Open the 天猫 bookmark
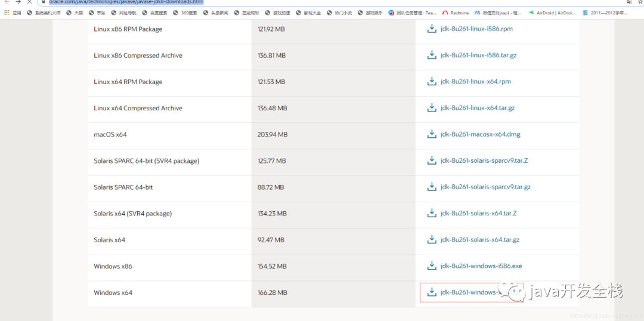The height and width of the screenshot is (321, 644). tap(75, 13)
